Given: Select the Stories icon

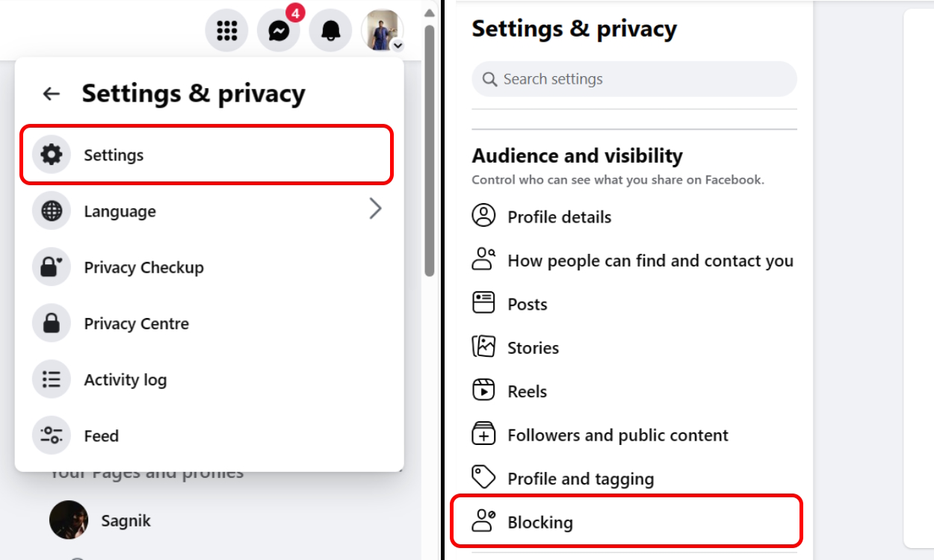Looking at the screenshot, I should point(484,346).
